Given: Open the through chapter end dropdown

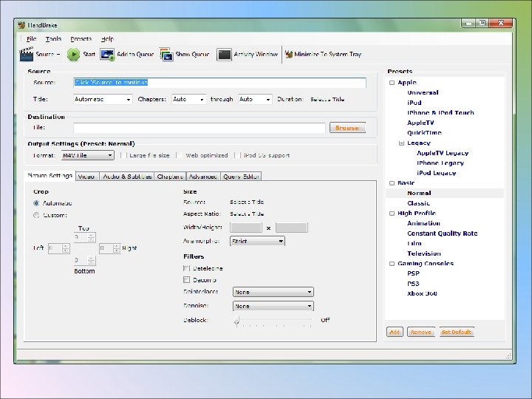Looking at the screenshot, I should pyautogui.click(x=255, y=100).
